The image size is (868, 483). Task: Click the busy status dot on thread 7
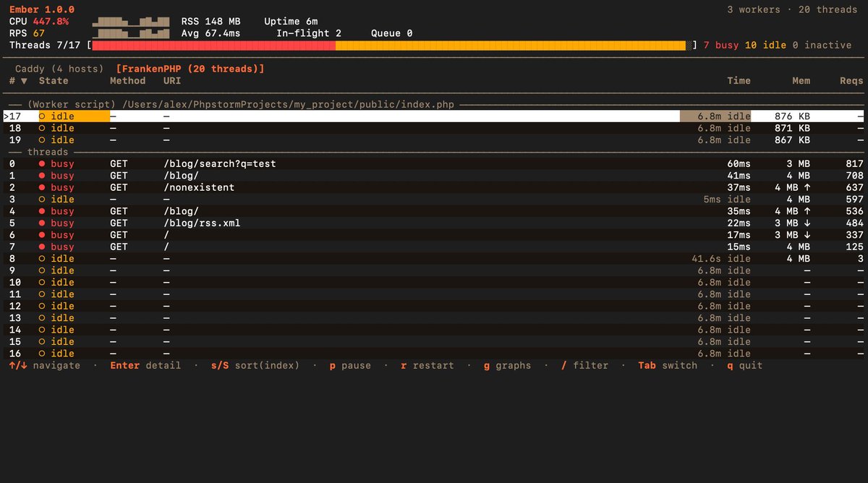tap(42, 247)
